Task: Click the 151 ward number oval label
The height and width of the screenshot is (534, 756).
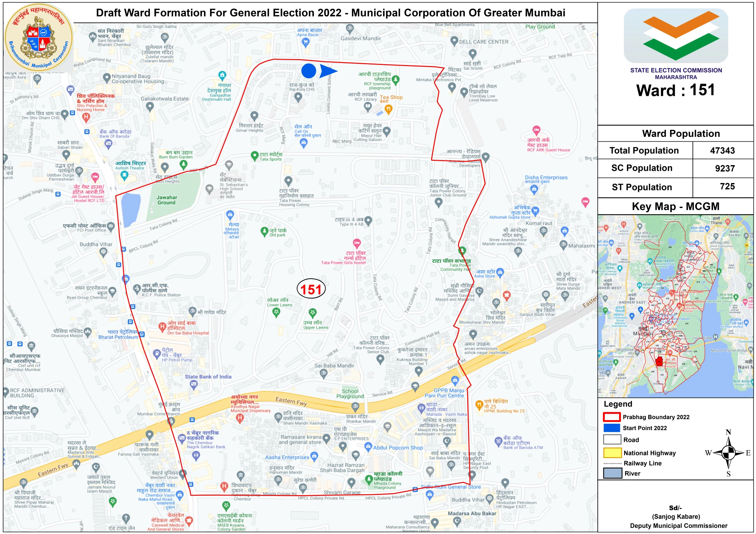Action: click(311, 289)
